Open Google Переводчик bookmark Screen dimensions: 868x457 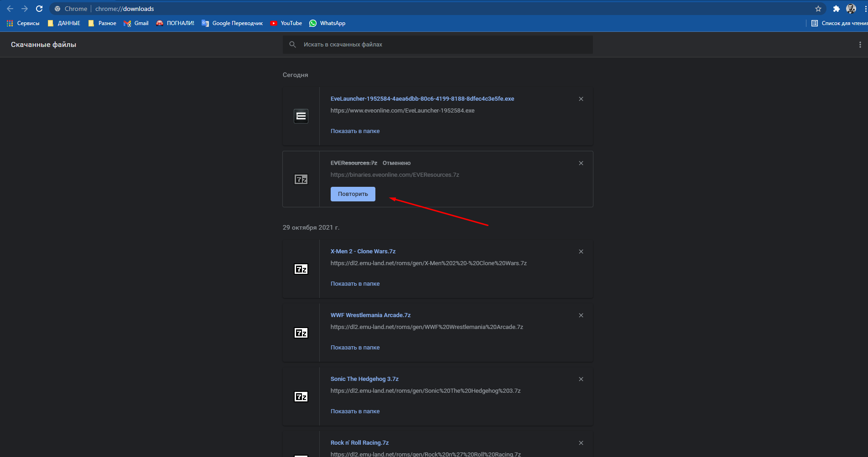click(232, 23)
